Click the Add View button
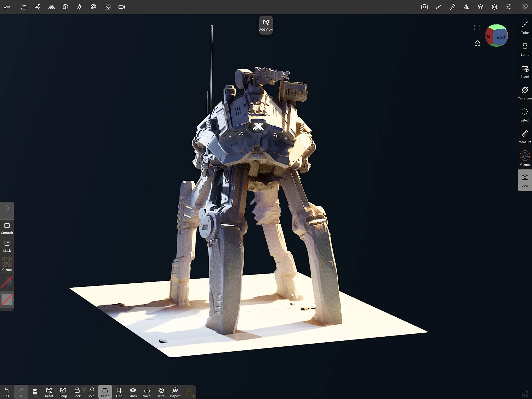This screenshot has width=532, height=399. point(266,25)
